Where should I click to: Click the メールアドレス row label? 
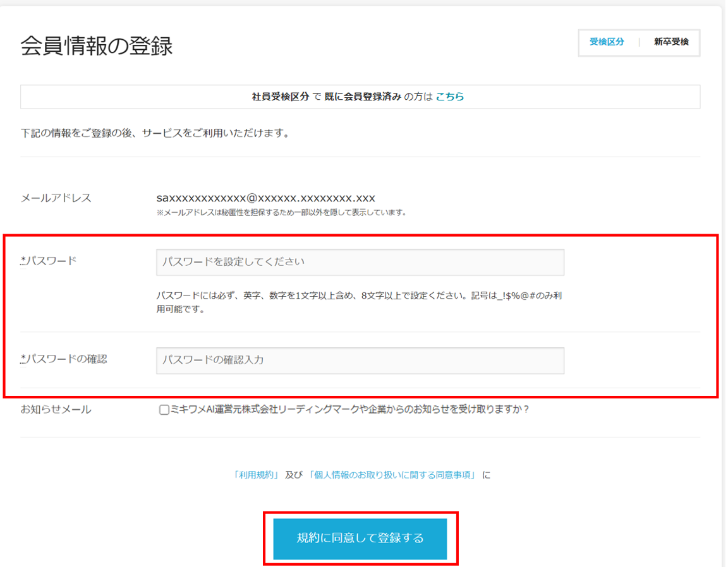click(x=56, y=198)
